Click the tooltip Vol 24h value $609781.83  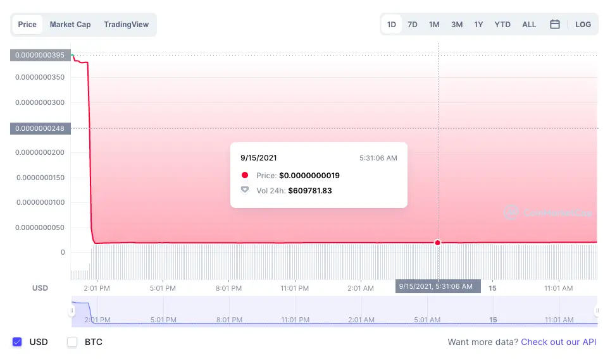310,191
